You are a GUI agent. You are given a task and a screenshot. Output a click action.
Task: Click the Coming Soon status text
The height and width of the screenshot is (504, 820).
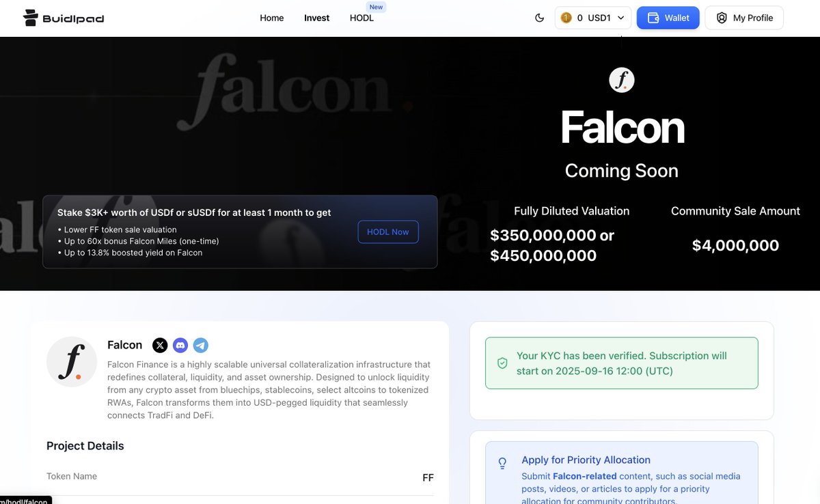click(x=622, y=171)
